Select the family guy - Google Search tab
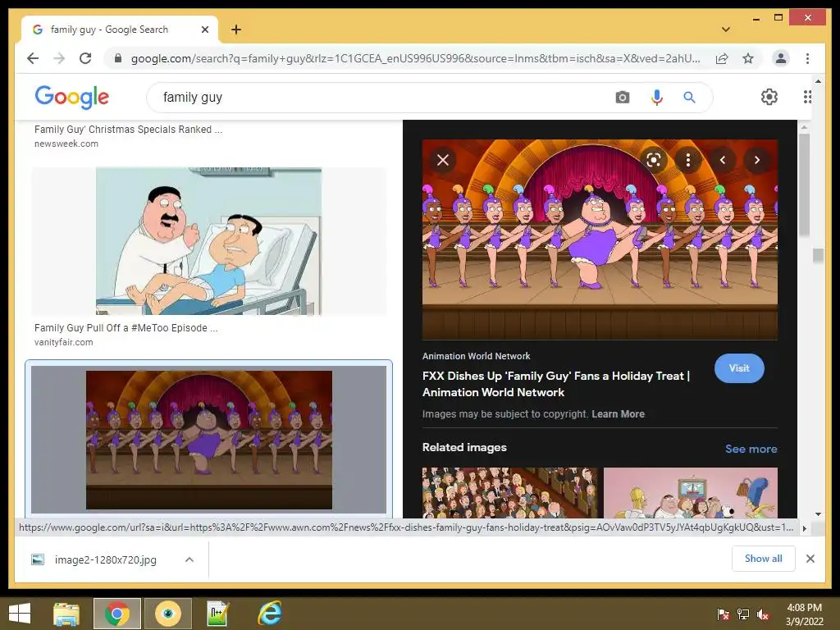 click(120, 30)
